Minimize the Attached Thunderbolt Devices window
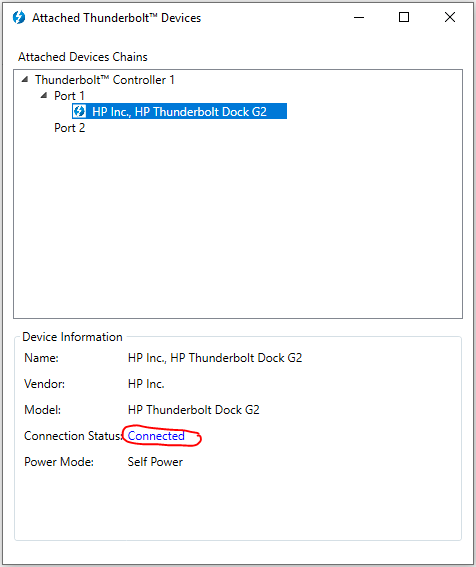 (x=359, y=17)
